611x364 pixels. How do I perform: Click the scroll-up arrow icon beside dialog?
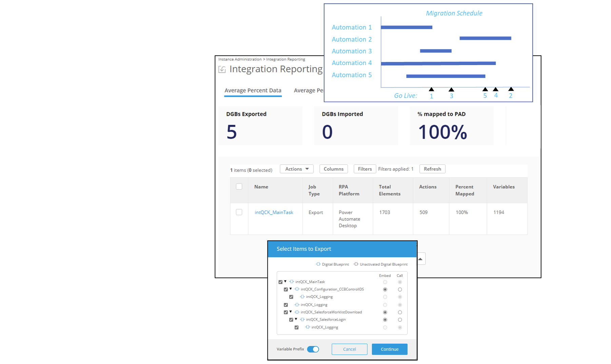point(420,259)
